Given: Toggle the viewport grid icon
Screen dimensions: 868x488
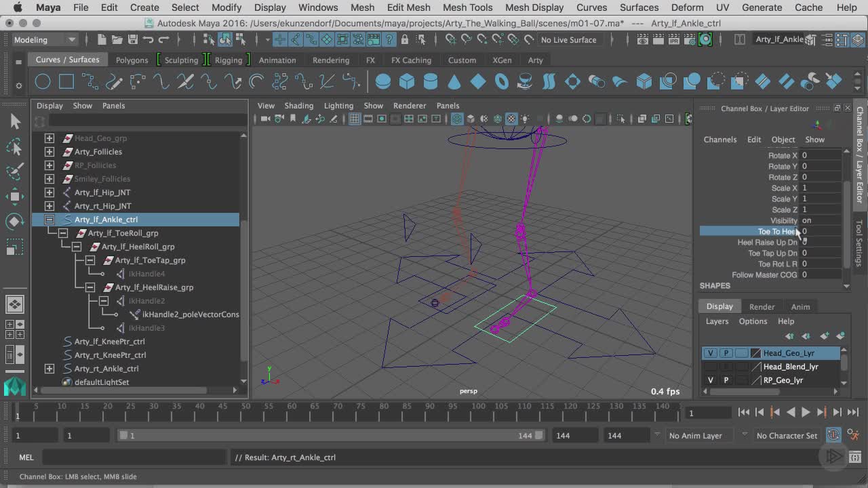Looking at the screenshot, I should pyautogui.click(x=354, y=119).
